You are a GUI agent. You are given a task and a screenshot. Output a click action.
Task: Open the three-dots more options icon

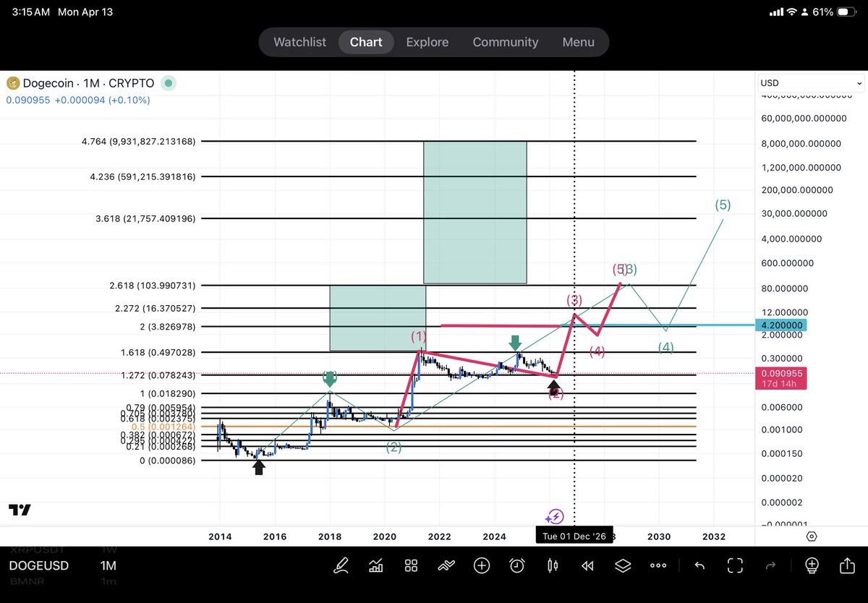[658, 565]
